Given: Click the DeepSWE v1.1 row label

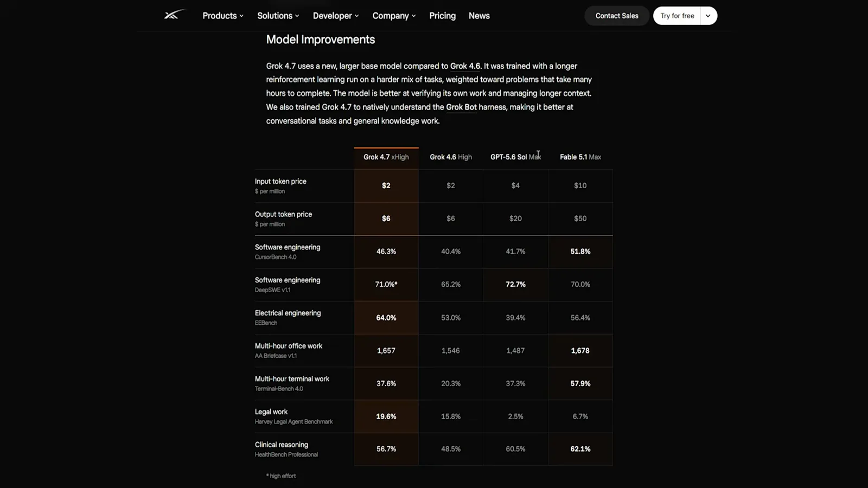Looking at the screenshot, I should click(272, 290).
